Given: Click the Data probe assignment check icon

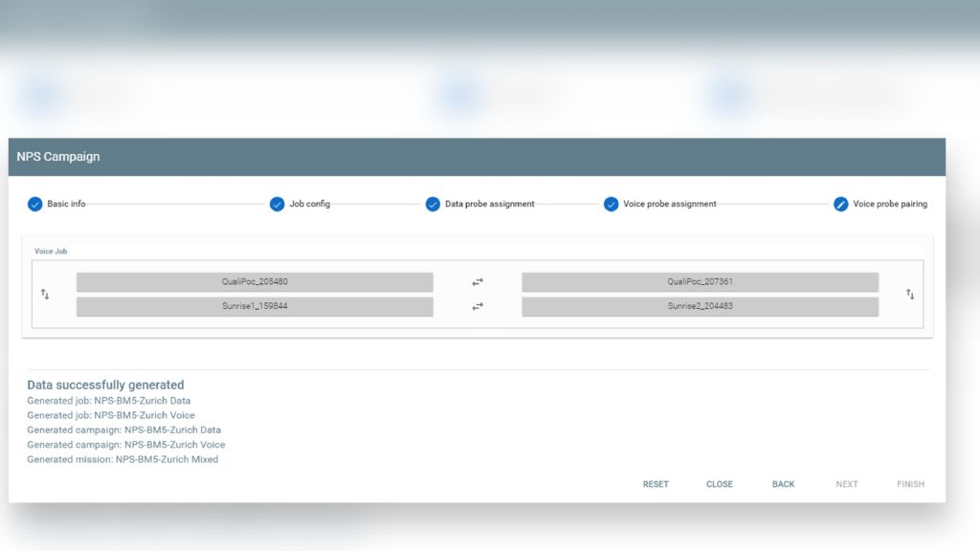Looking at the screenshot, I should tap(433, 204).
